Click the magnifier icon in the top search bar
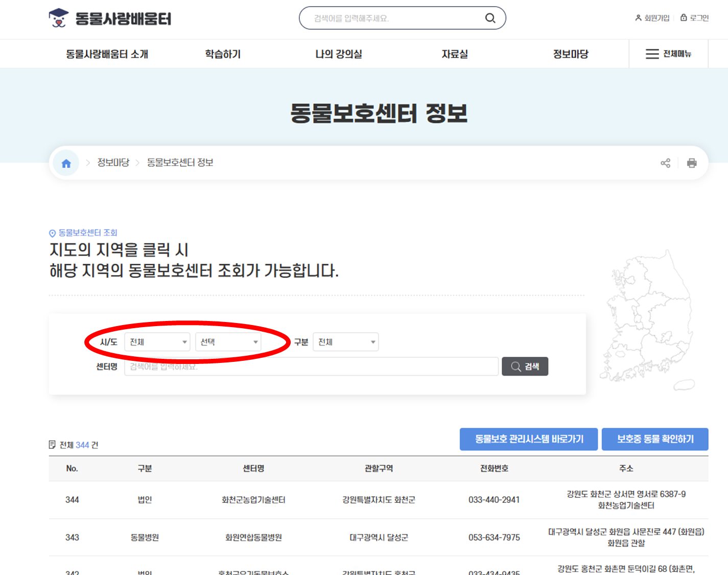 coord(490,18)
